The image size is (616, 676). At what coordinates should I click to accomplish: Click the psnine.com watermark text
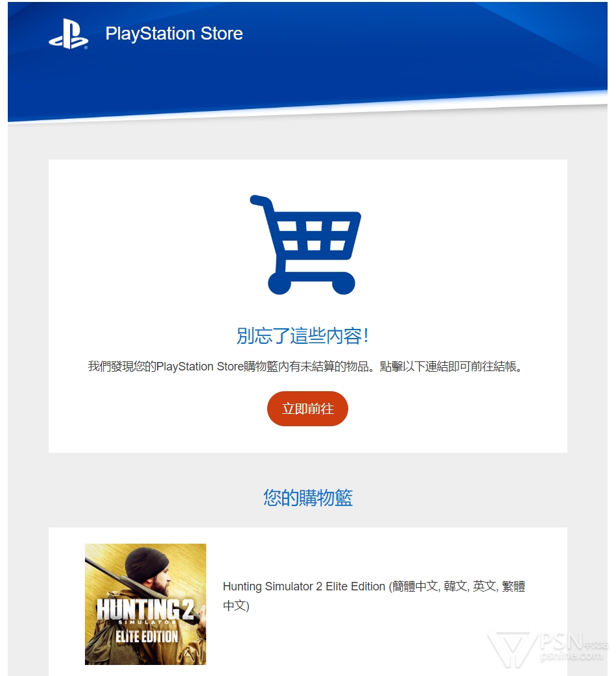571,656
